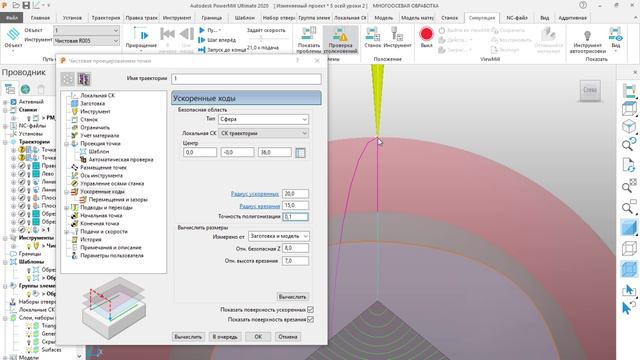640x360 pixels.
Task: Open the Инструмент position icon
Action: 398,37
